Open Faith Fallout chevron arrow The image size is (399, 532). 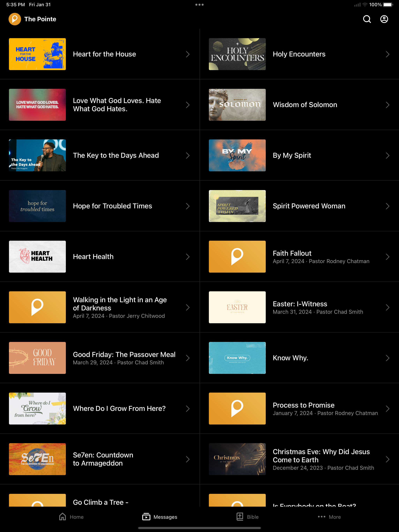tap(388, 257)
